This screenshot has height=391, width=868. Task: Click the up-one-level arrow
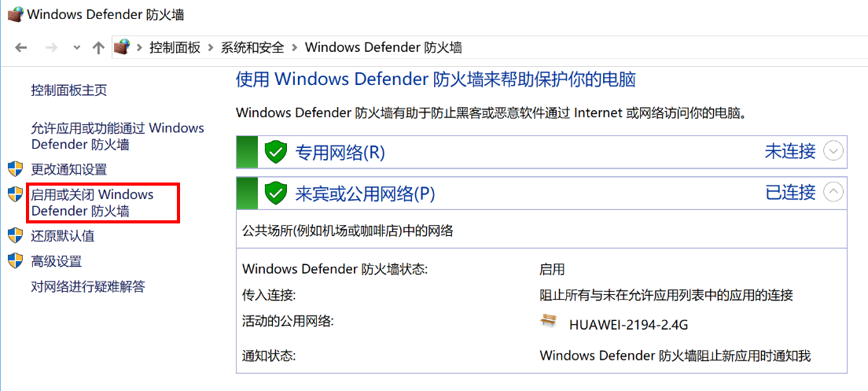pos(98,47)
